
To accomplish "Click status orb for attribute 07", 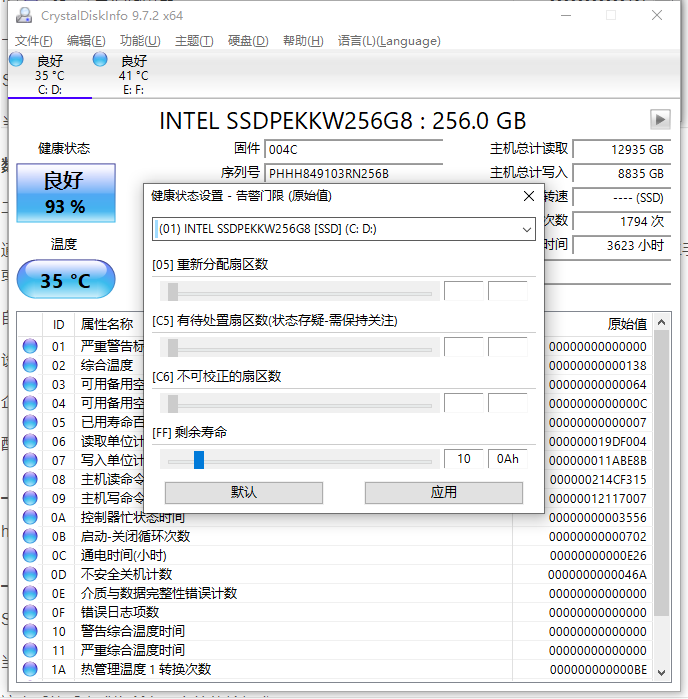I will click(30, 461).
